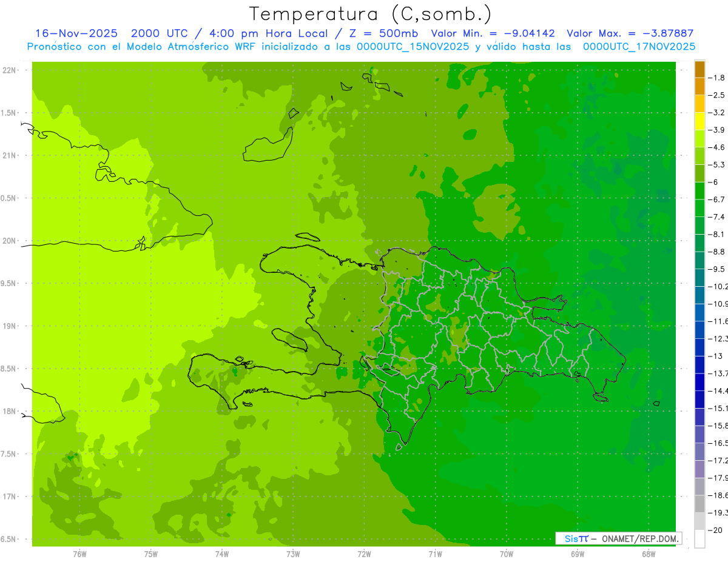Click the "68W" longitude axis label
Image resolution: width=728 pixels, height=562 pixels.
click(649, 554)
